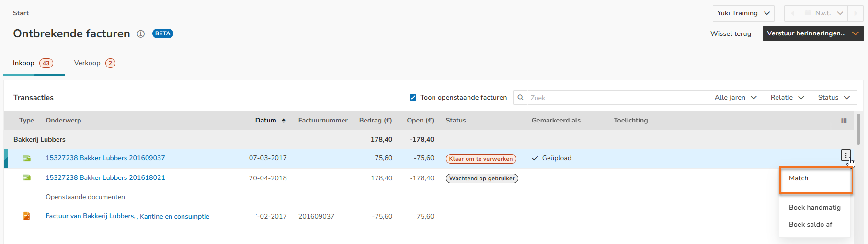
Task: Click the three-dot row actions icon
Action: click(845, 155)
